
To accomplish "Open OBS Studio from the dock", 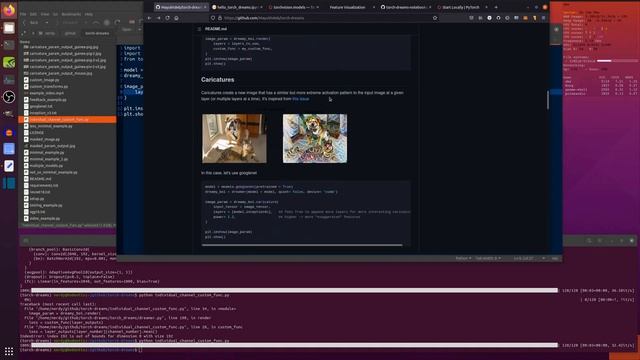I will coord(9,97).
